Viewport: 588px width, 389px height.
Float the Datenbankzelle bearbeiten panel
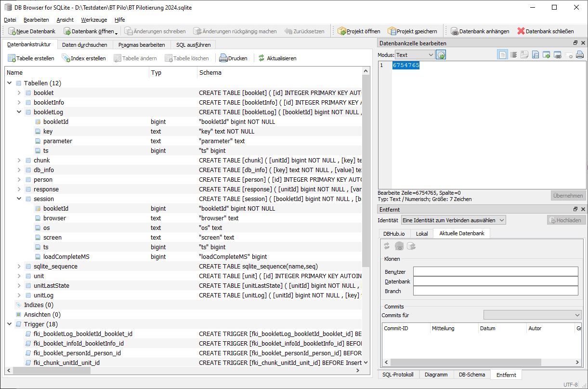575,43
